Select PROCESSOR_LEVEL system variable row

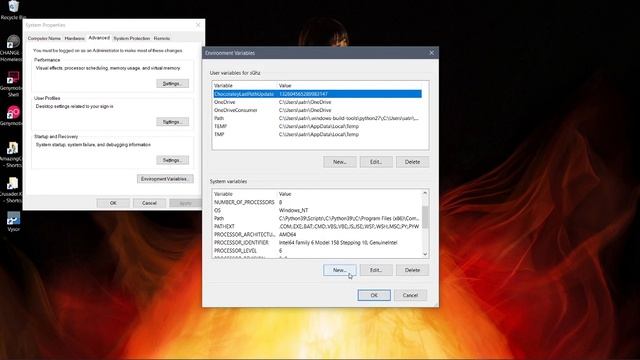[317, 251]
